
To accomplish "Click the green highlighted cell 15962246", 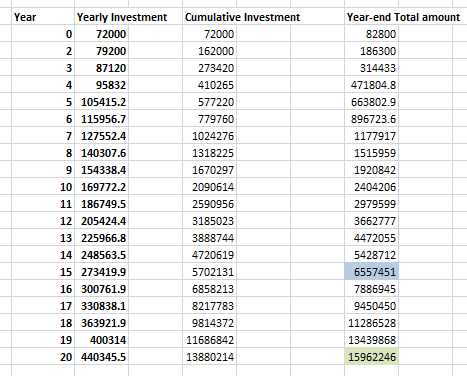I will pos(371,357).
